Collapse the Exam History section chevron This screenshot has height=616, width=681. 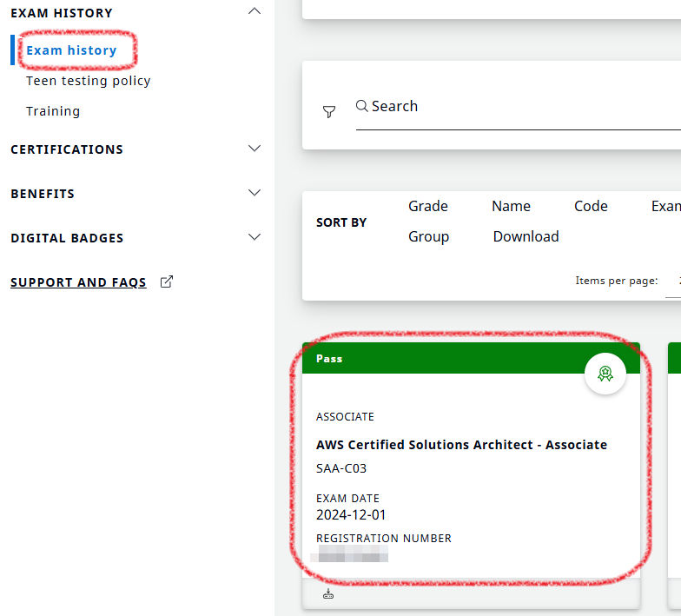(x=255, y=11)
